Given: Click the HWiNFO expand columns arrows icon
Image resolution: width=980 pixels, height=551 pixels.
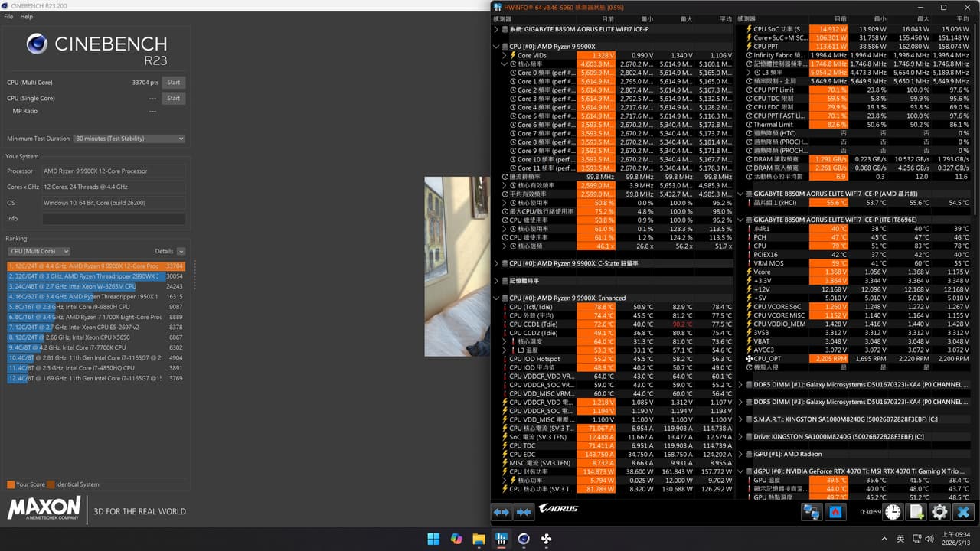Looking at the screenshot, I should point(501,511).
